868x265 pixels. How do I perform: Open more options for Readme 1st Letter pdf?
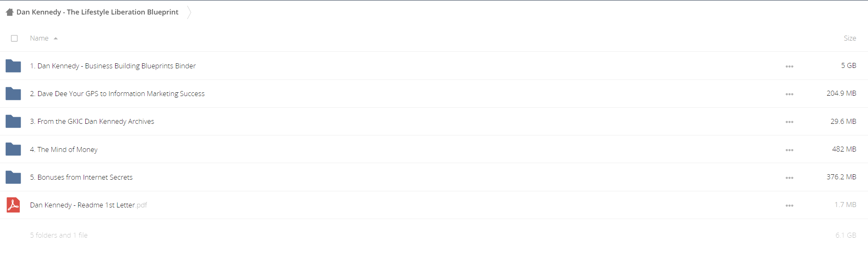pyautogui.click(x=789, y=205)
